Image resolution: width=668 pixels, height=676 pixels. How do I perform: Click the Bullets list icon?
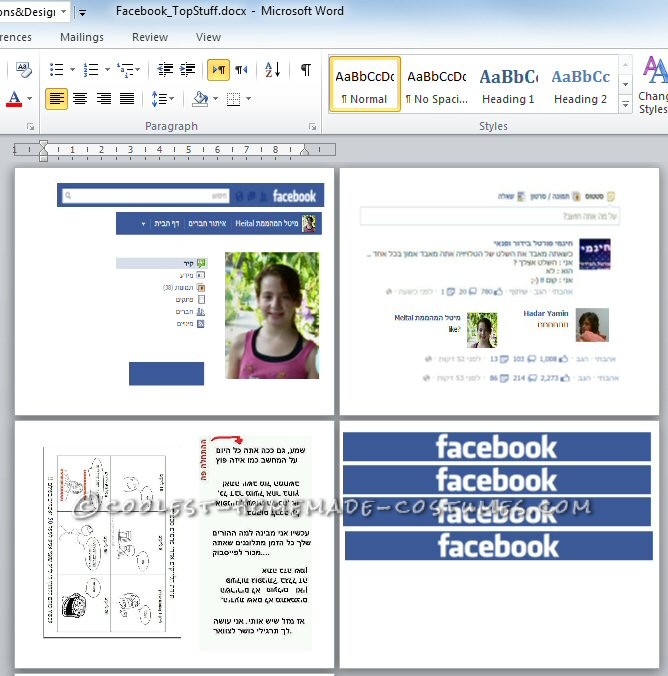click(56, 69)
